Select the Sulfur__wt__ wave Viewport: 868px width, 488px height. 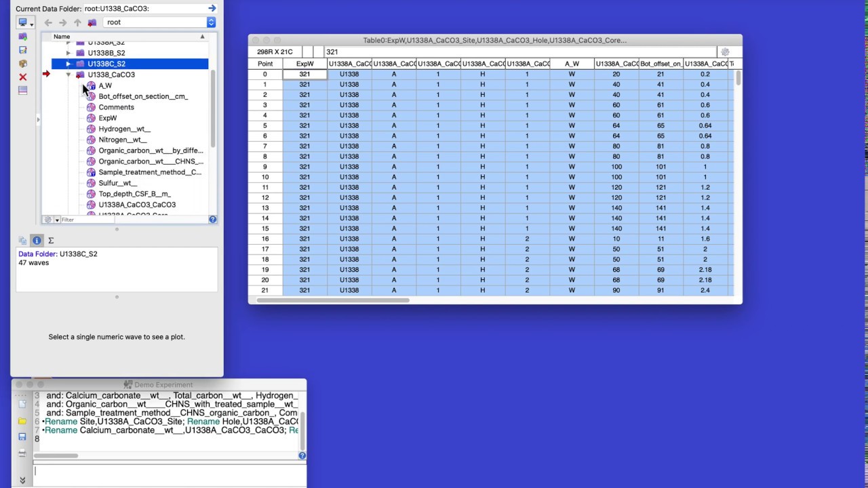[118, 183]
